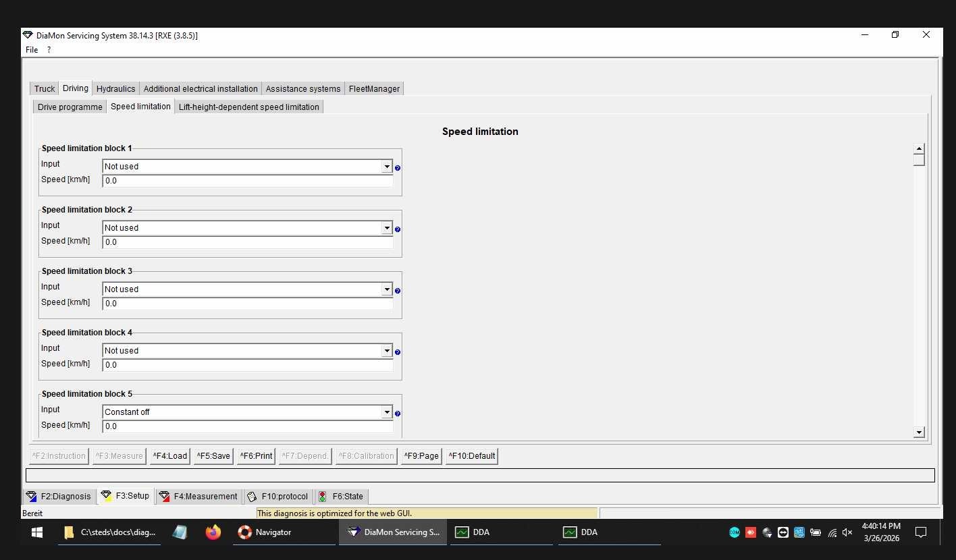
Task: Open help icon for speed limitation block 4
Action: point(398,352)
